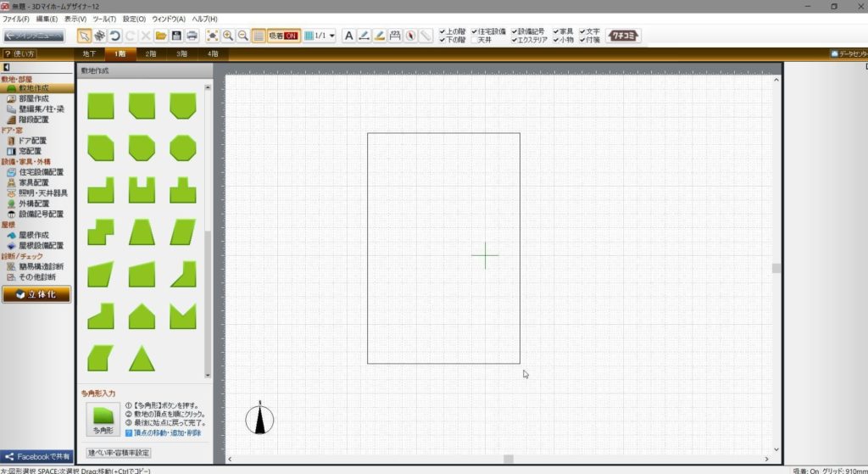
Task: Toggle the 天井 checkbox
Action: (x=475, y=40)
